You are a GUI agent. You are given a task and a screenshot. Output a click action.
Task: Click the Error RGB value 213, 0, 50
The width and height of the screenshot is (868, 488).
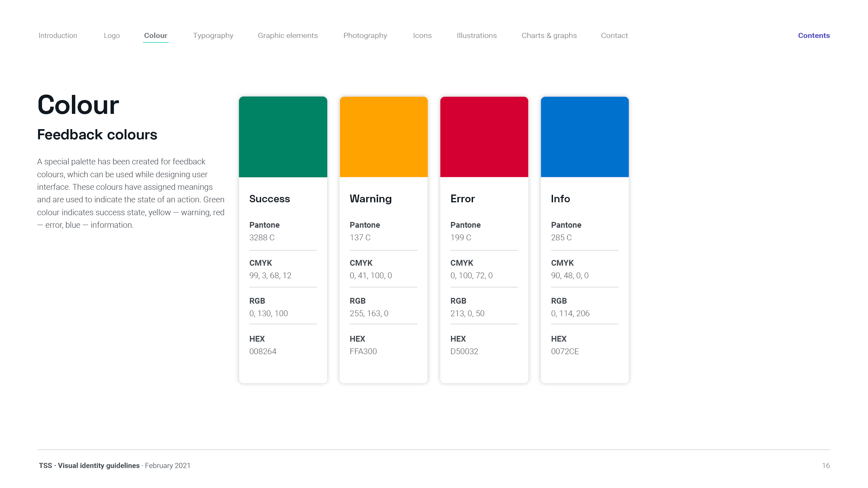pyautogui.click(x=467, y=313)
